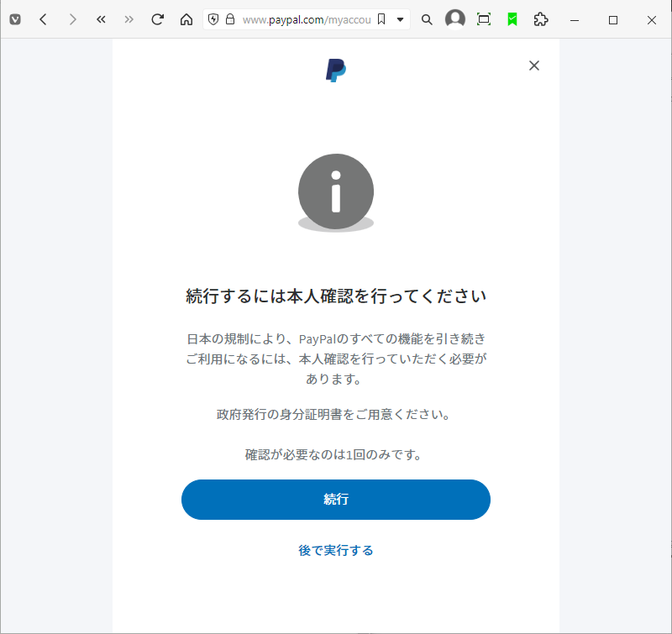Open the search field icon

[x=427, y=19]
